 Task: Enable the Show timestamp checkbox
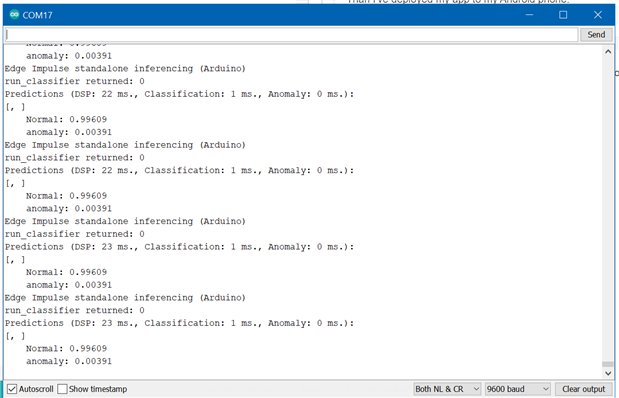pyautogui.click(x=62, y=389)
